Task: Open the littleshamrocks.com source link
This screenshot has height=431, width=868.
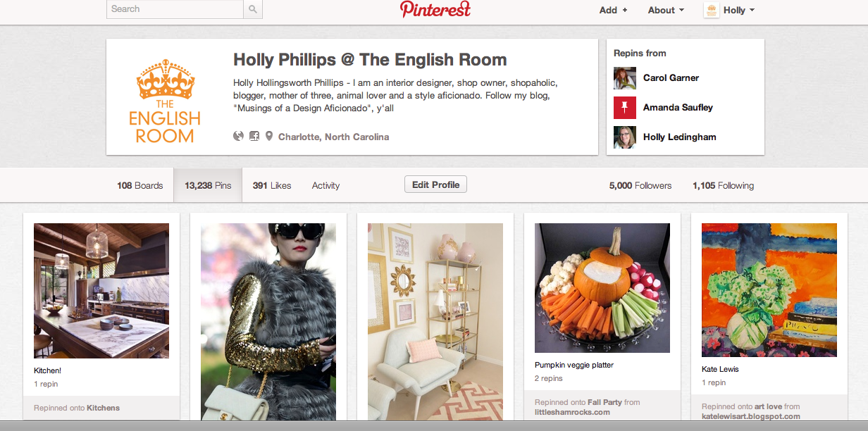Action: coord(572,412)
